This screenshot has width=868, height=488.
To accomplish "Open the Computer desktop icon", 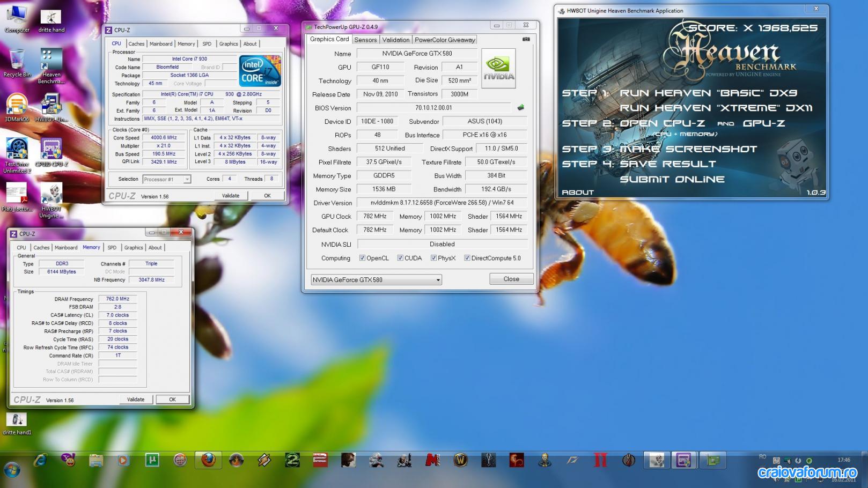I will click(17, 19).
